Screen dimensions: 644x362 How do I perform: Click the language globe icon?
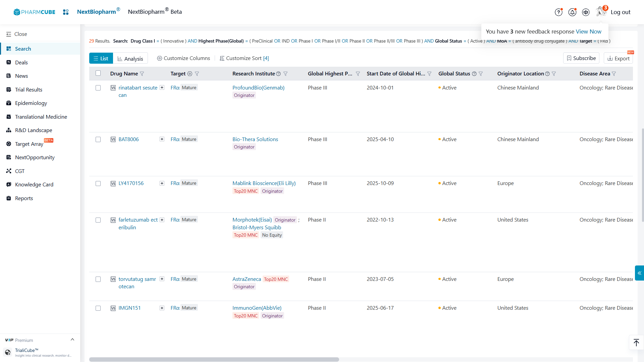pyautogui.click(x=586, y=12)
